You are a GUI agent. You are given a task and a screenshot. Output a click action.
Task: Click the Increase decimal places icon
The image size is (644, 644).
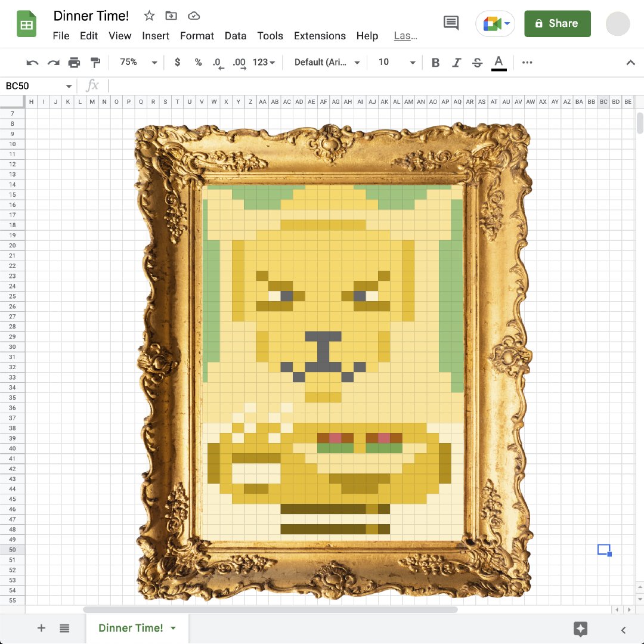pos(239,62)
